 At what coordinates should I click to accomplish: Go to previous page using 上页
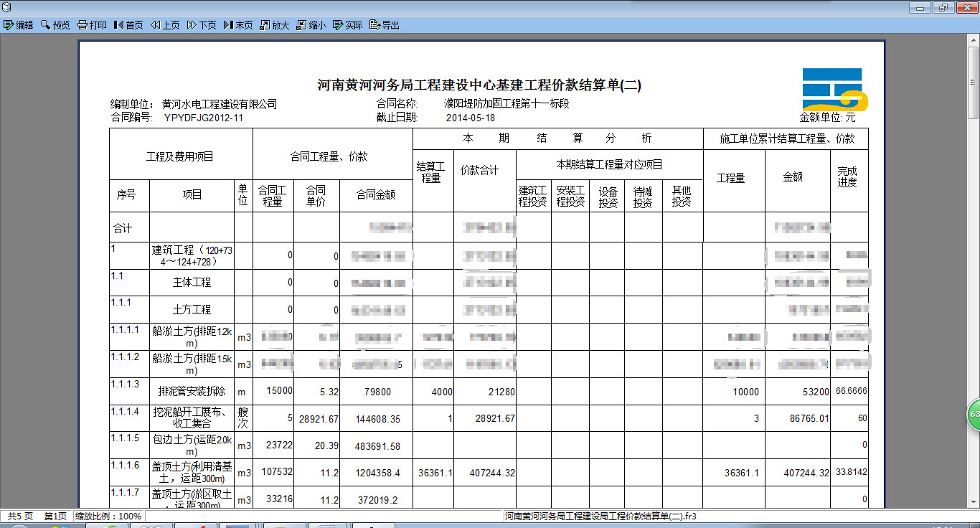coord(165,25)
